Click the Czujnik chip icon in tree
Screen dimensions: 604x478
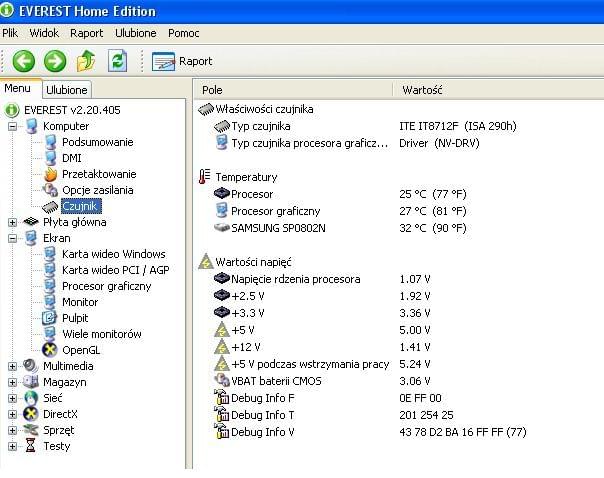tap(50, 207)
